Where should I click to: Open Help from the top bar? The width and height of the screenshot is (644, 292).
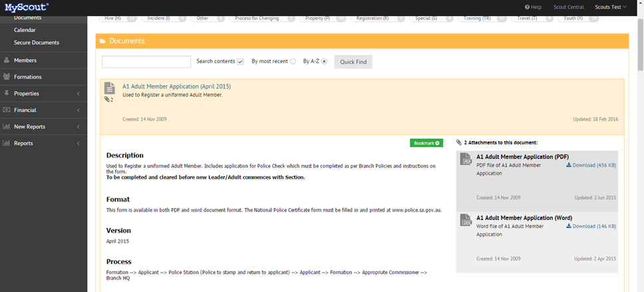(x=533, y=7)
